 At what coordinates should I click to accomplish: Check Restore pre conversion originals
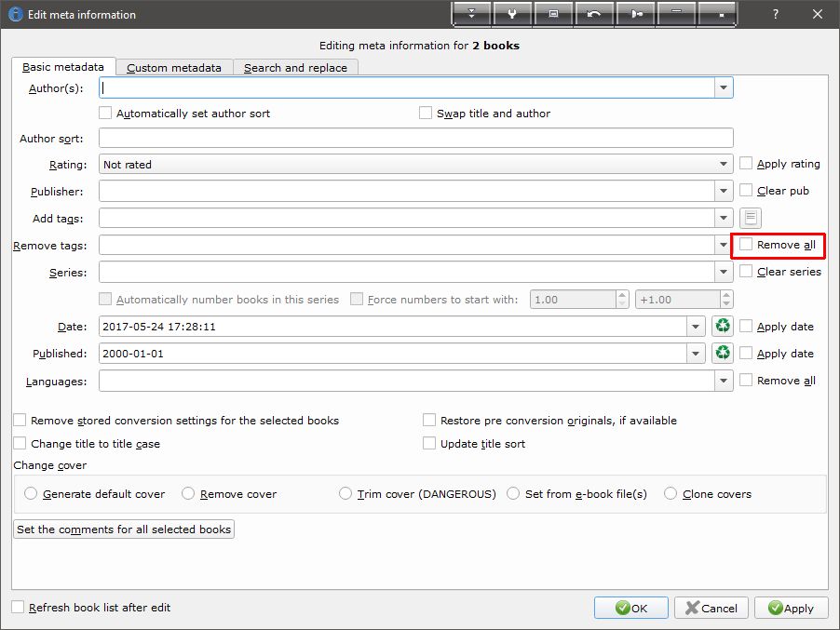coord(429,421)
